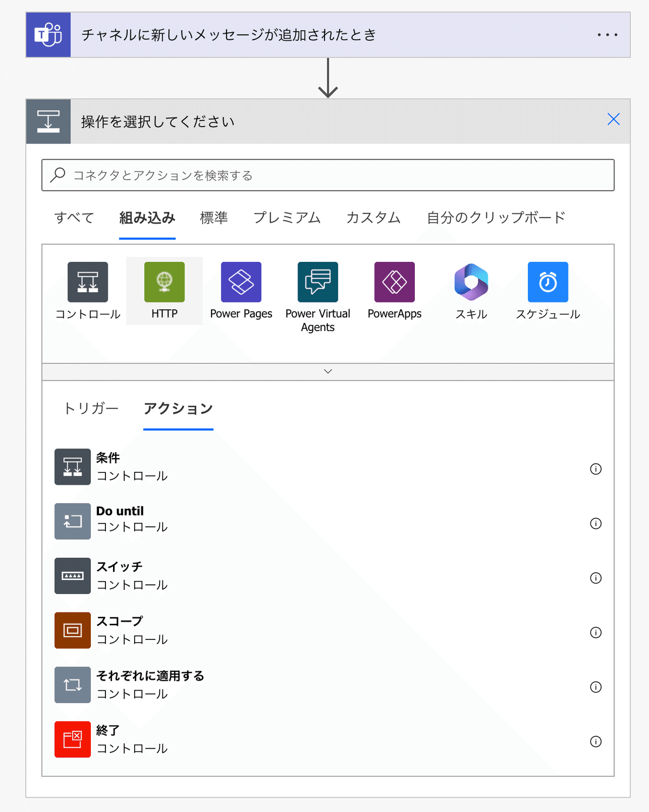Select the 組み込み tab

pos(147,217)
